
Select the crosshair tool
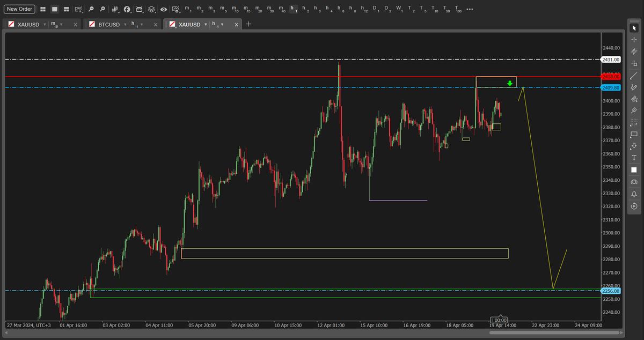(x=634, y=40)
